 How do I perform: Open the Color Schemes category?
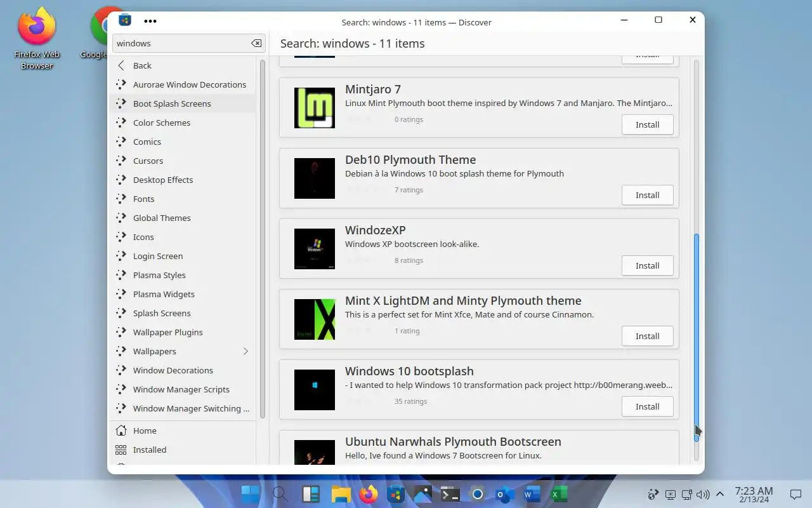(183, 123)
